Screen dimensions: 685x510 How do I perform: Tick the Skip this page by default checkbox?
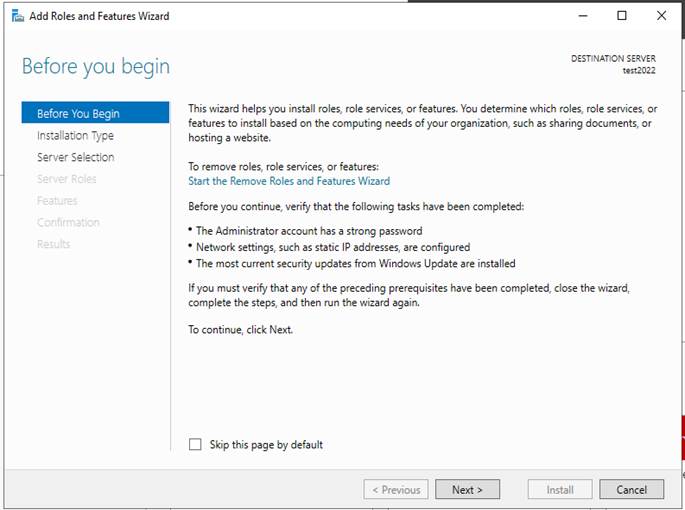(x=195, y=444)
